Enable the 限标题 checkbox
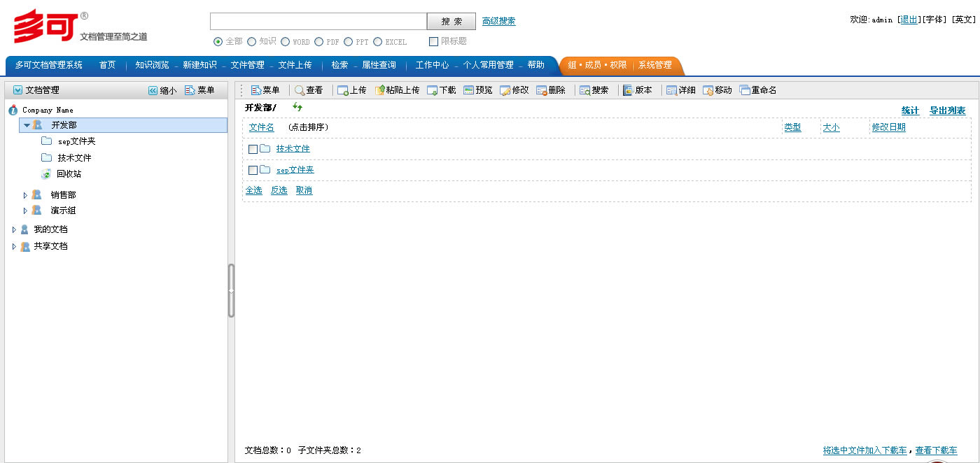Screen dimensions: 980x463 [433, 41]
